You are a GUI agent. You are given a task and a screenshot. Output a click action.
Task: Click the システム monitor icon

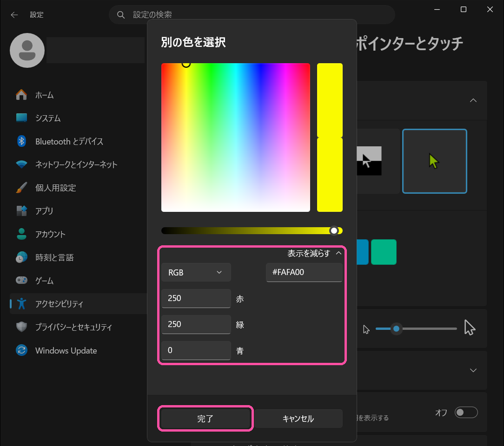(21, 118)
